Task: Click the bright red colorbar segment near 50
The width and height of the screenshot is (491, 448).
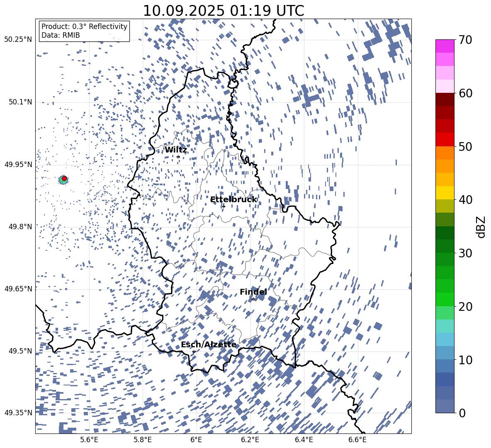Action: (445, 140)
